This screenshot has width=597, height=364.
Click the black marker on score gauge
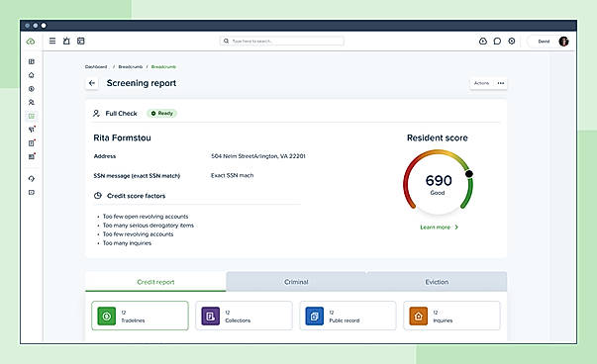[x=469, y=173]
